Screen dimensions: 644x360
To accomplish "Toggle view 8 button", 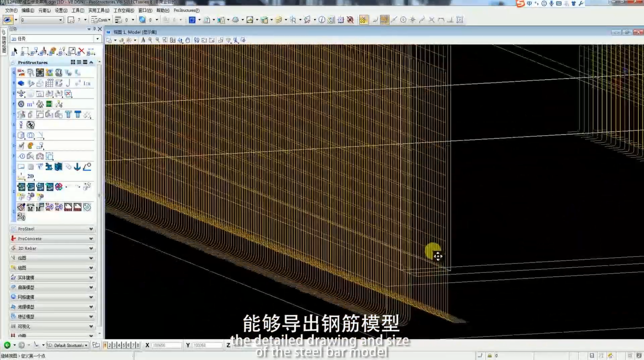I will pos(138,345).
